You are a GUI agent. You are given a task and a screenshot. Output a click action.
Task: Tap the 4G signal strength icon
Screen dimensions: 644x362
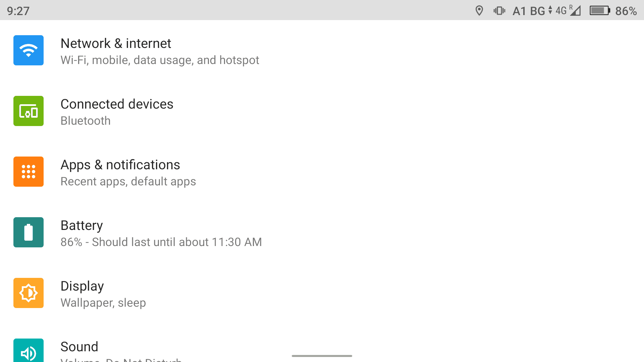click(x=568, y=11)
